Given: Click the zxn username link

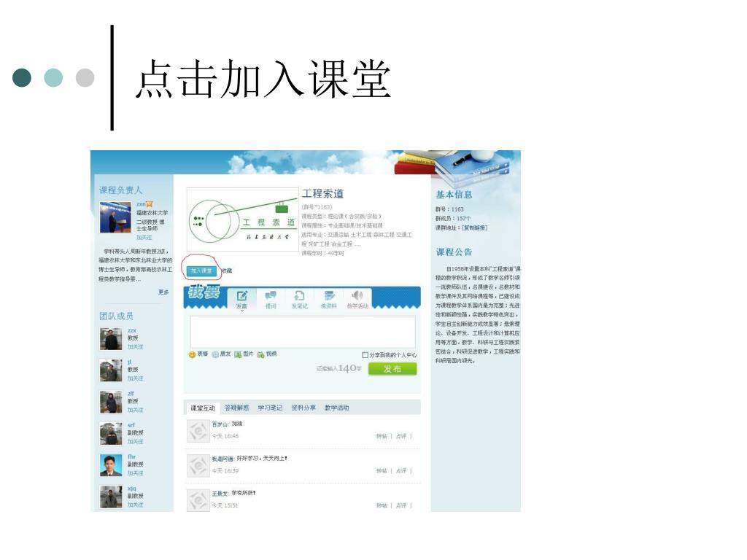Looking at the screenshot, I should click(141, 204).
